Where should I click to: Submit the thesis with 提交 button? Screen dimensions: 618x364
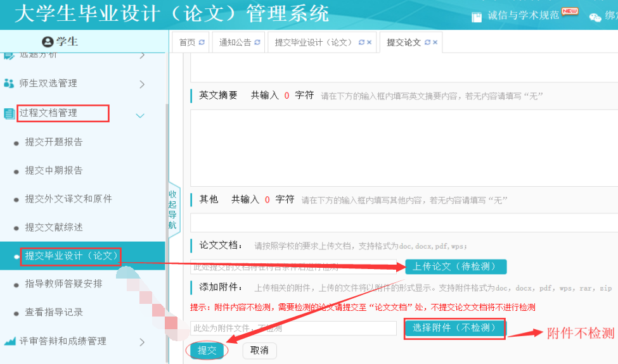(x=207, y=350)
